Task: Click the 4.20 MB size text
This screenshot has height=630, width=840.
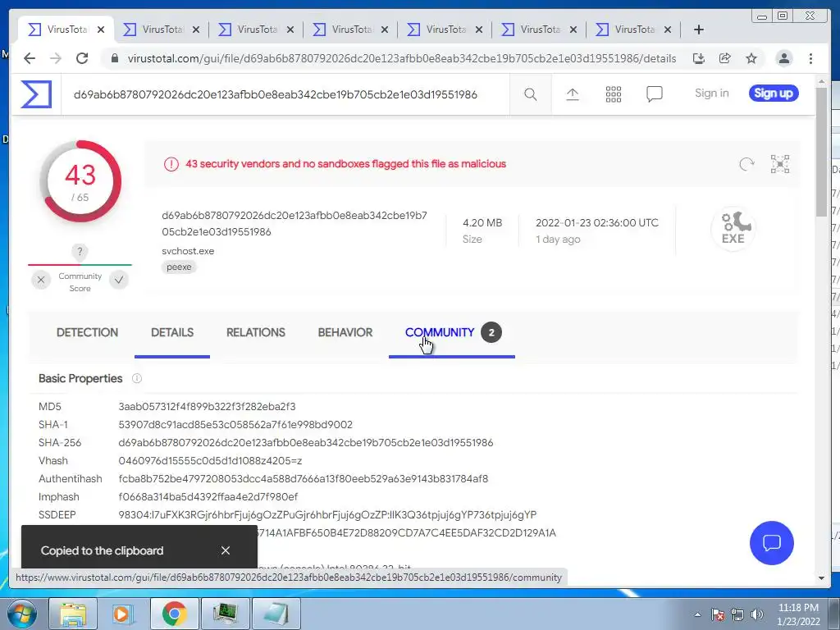Action: [x=482, y=223]
